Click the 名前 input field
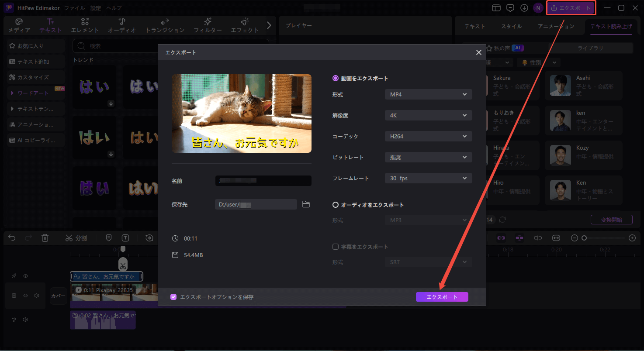The image size is (644, 351). pyautogui.click(x=263, y=181)
